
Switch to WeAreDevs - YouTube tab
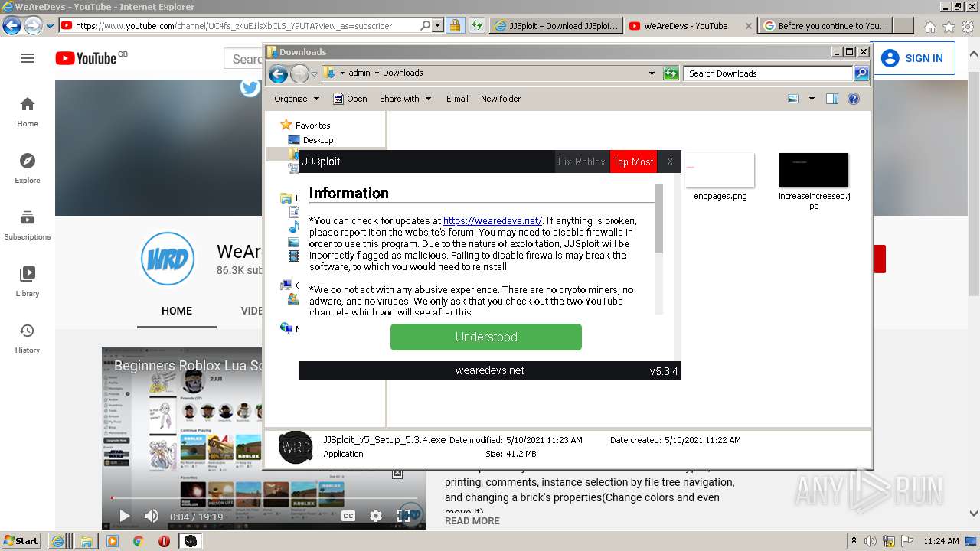pyautogui.click(x=690, y=25)
